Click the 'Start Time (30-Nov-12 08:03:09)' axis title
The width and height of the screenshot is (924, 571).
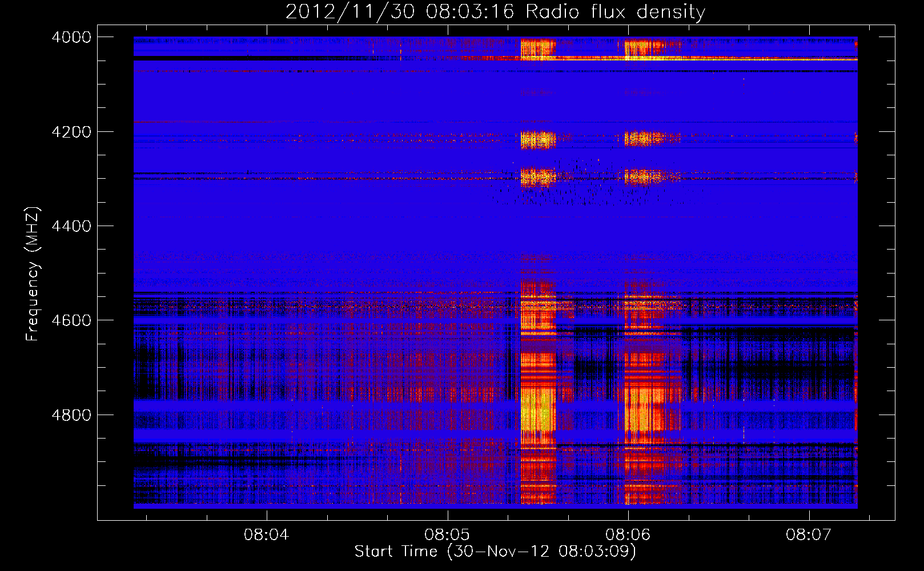click(x=495, y=552)
